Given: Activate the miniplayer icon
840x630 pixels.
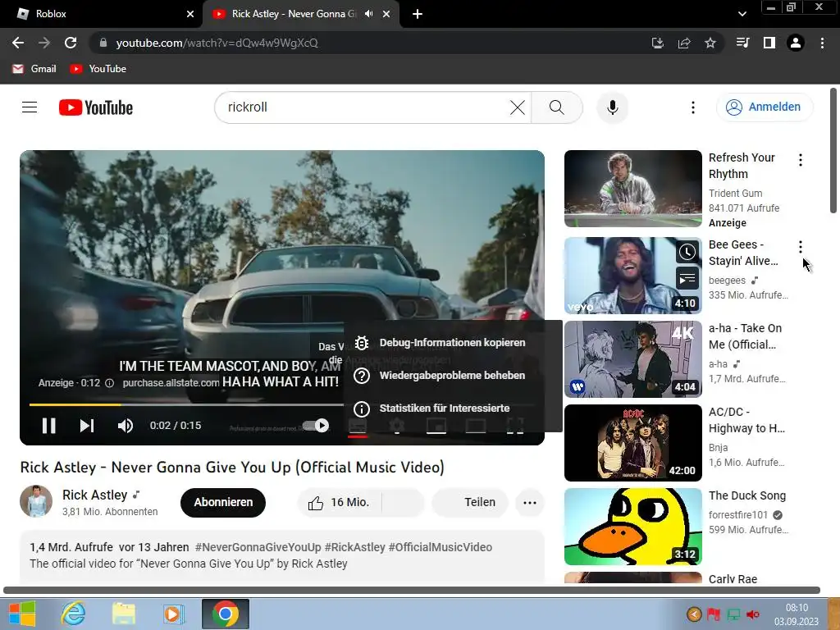Looking at the screenshot, I should pyautogui.click(x=436, y=426).
